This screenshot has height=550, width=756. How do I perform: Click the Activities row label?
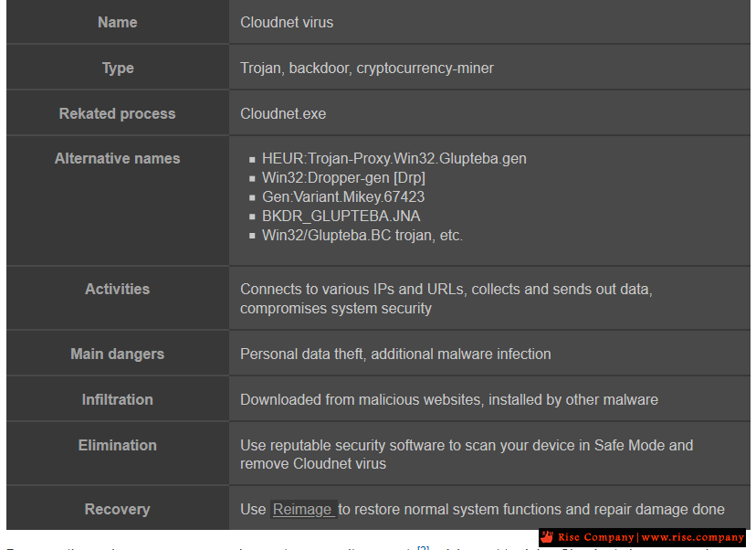pyautogui.click(x=117, y=289)
